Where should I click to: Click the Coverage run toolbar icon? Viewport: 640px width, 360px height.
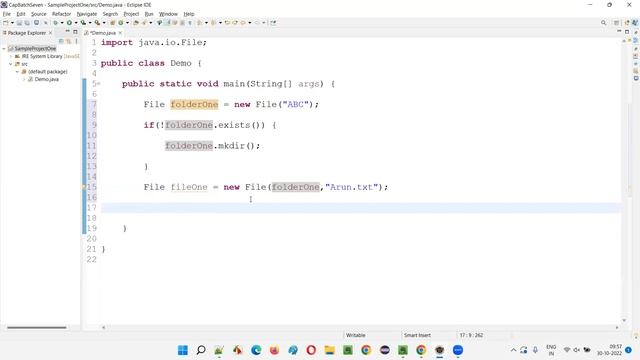coord(83,23)
